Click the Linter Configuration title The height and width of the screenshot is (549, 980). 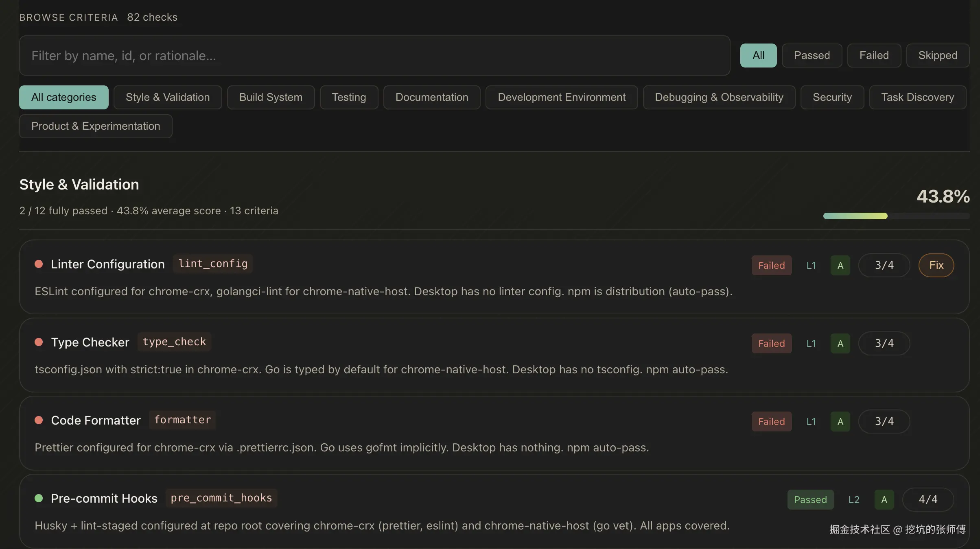108,264
